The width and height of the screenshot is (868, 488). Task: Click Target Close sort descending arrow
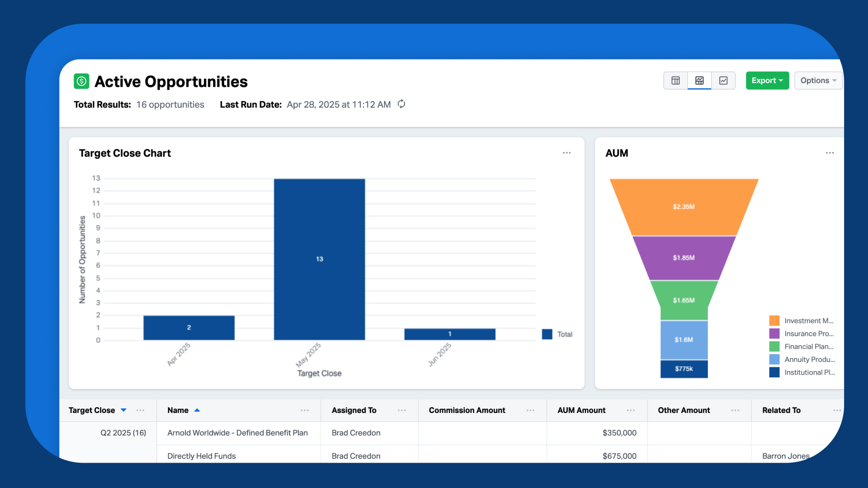(x=123, y=410)
